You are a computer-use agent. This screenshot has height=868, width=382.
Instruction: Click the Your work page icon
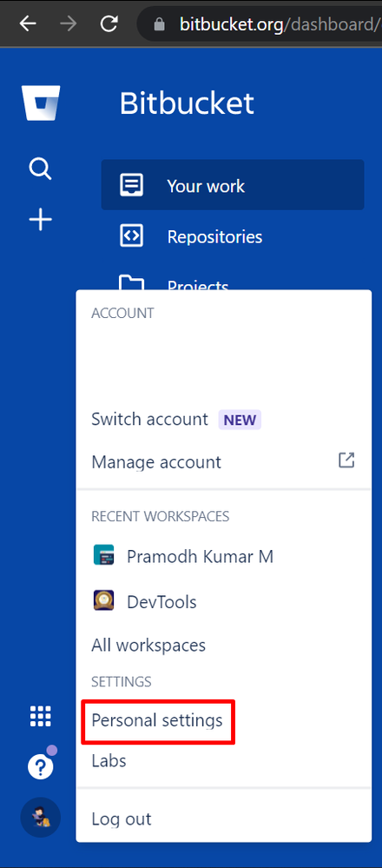pos(132,185)
